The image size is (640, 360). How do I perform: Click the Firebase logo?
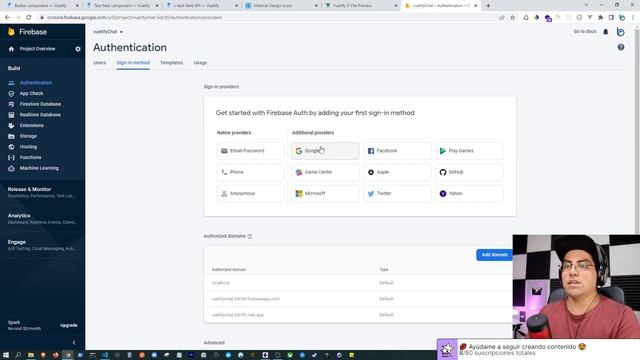click(27, 32)
